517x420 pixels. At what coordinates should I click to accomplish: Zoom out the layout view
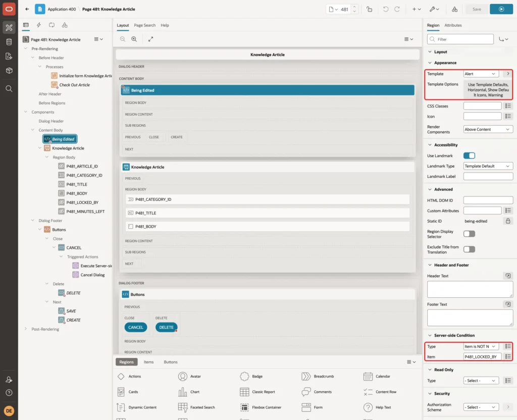(x=123, y=39)
